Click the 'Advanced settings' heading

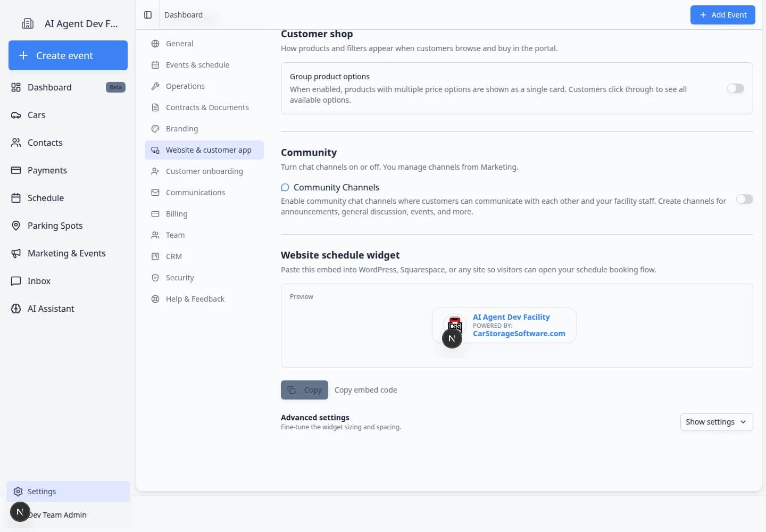pos(315,418)
